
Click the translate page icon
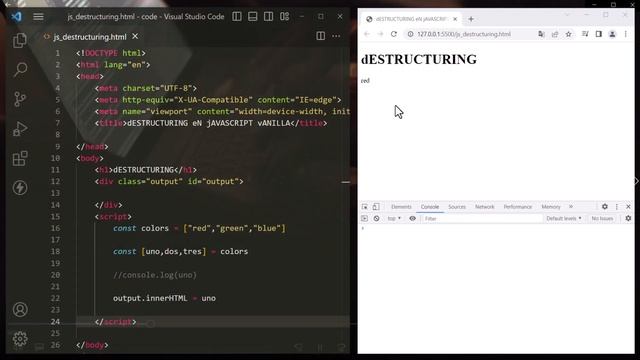[541, 34]
